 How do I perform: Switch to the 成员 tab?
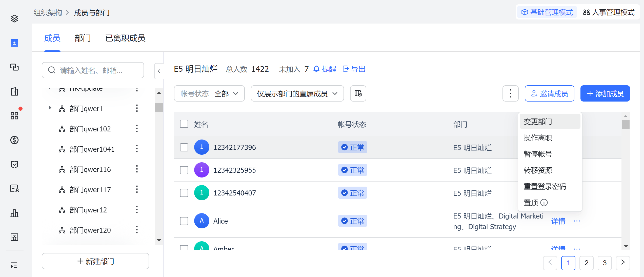point(52,38)
